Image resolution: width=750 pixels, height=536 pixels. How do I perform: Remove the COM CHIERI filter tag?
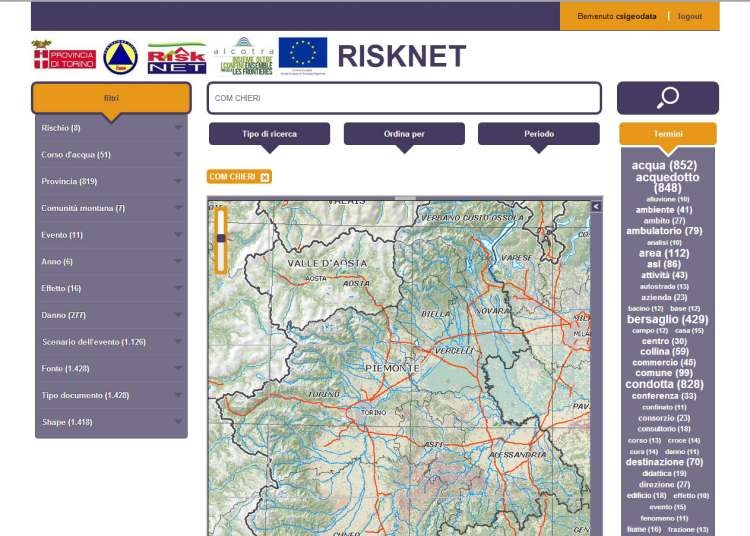pos(265,177)
